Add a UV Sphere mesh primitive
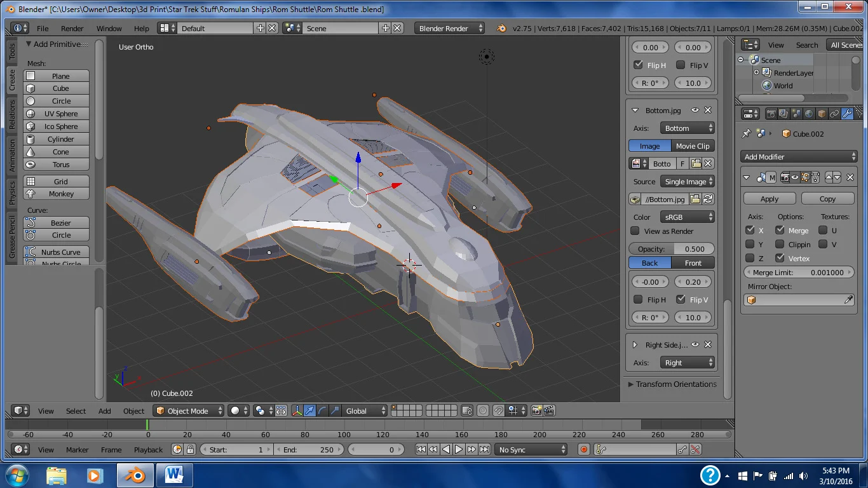The height and width of the screenshot is (488, 868). click(x=57, y=114)
